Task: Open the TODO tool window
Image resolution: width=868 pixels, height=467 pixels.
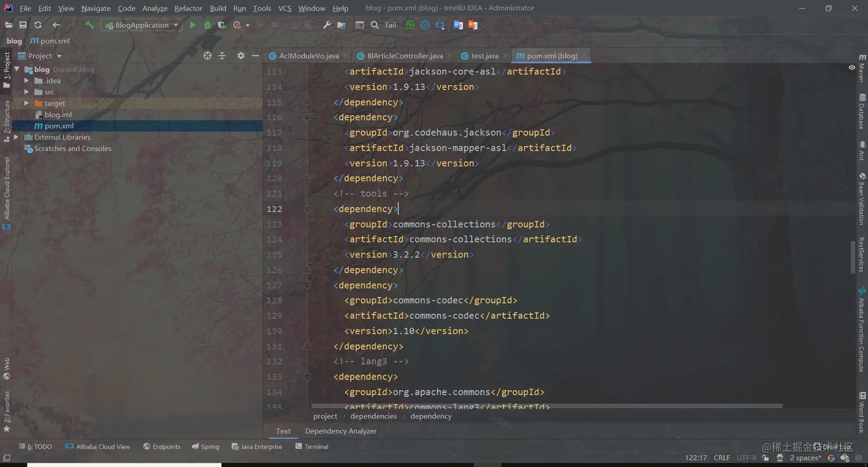Action: click(x=36, y=446)
